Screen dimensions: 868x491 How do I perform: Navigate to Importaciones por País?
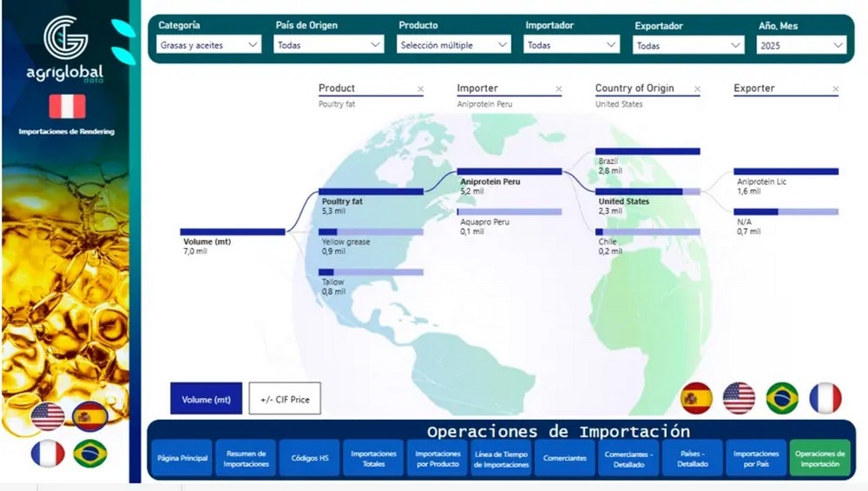click(x=756, y=458)
